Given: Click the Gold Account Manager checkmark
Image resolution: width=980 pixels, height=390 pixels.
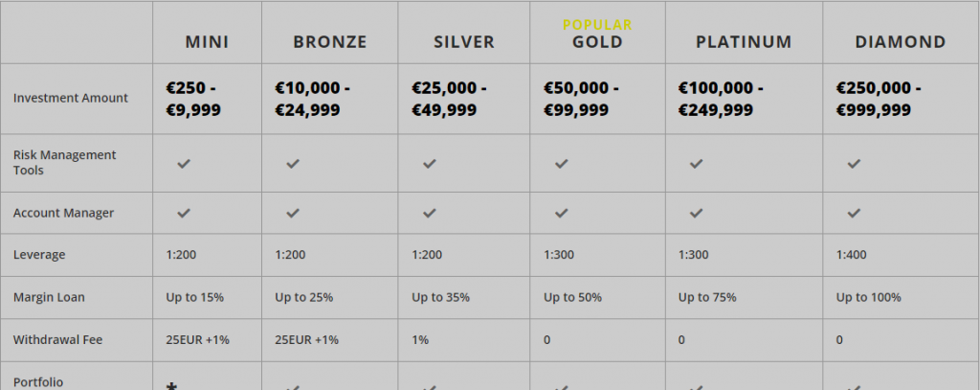Looking at the screenshot, I should coord(561,213).
